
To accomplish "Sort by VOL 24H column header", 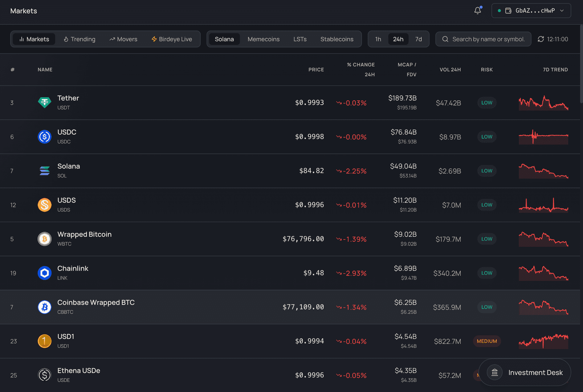I will click(450, 70).
